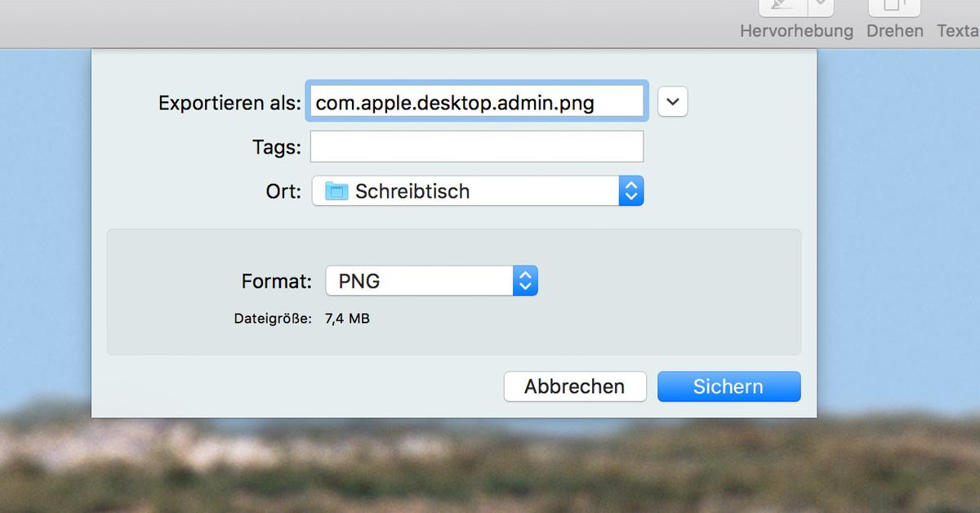Cancel export with Abbrechen
The height and width of the screenshot is (513, 980).
575,386
